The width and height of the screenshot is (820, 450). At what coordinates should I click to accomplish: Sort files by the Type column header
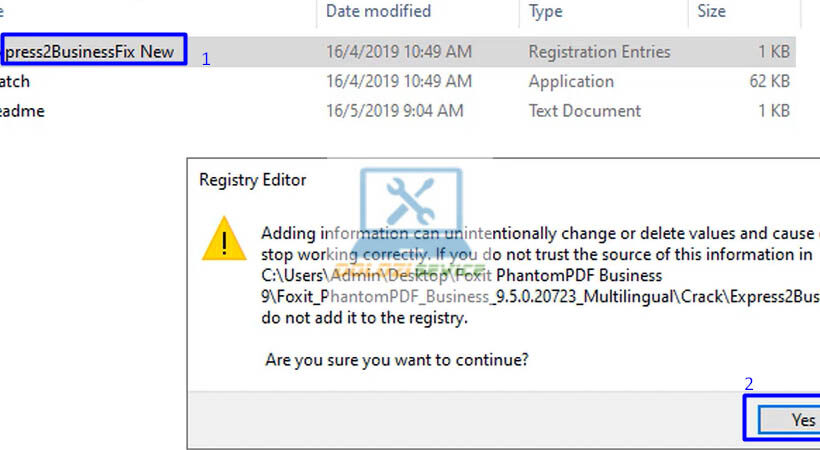(546, 12)
